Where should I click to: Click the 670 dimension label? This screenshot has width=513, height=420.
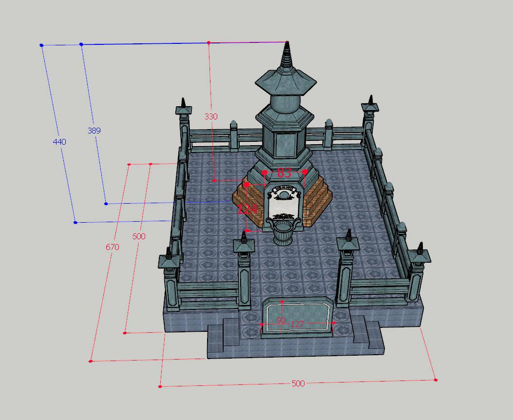pos(112,247)
